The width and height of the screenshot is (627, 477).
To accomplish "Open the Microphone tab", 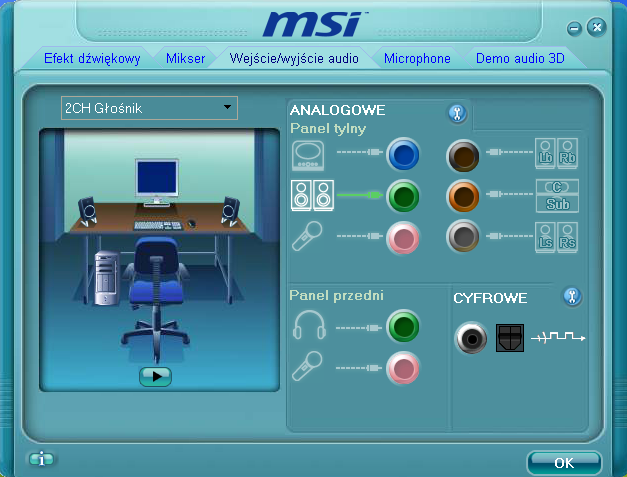I will [417, 59].
